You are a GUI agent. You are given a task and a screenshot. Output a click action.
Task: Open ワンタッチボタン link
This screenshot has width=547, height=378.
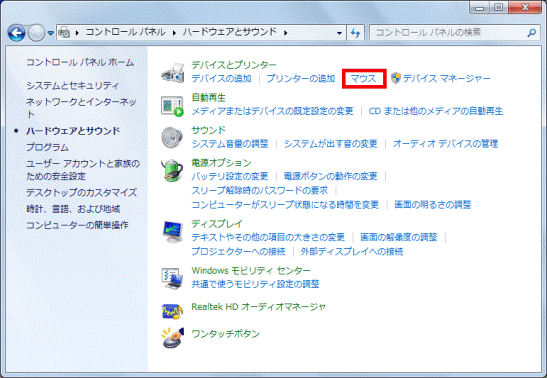click(226, 334)
